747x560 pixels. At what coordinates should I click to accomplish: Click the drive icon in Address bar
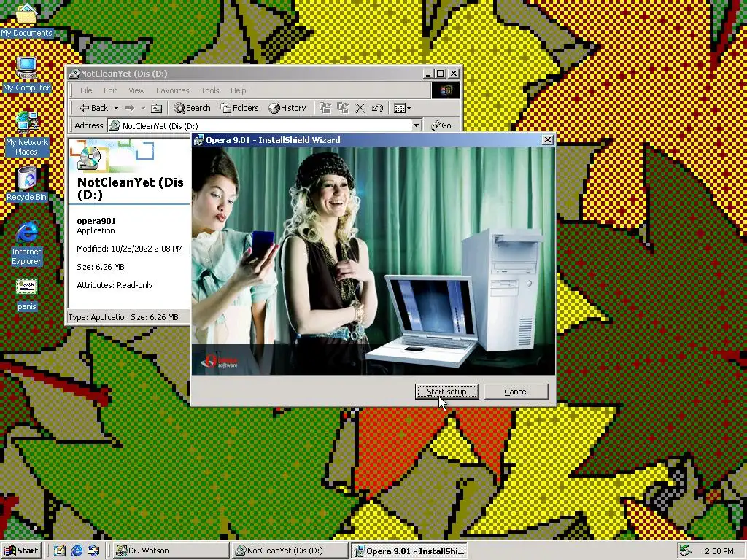click(x=115, y=125)
